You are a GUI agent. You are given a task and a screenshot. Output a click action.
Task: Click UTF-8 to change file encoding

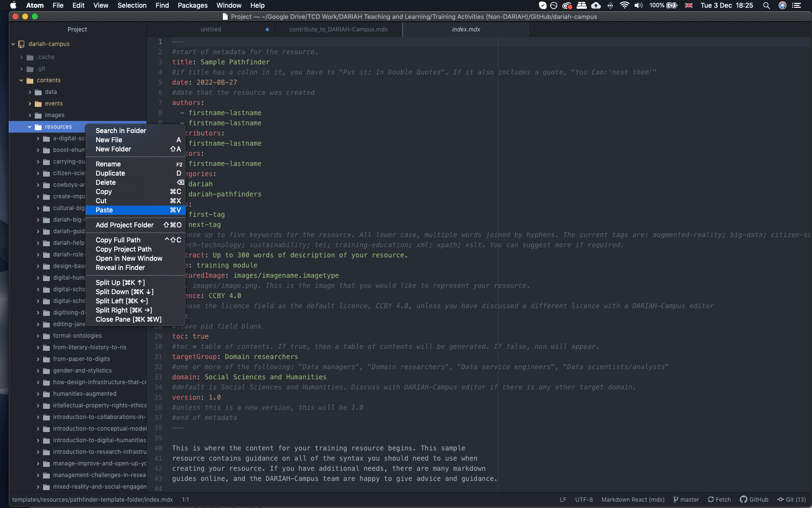coord(583,499)
